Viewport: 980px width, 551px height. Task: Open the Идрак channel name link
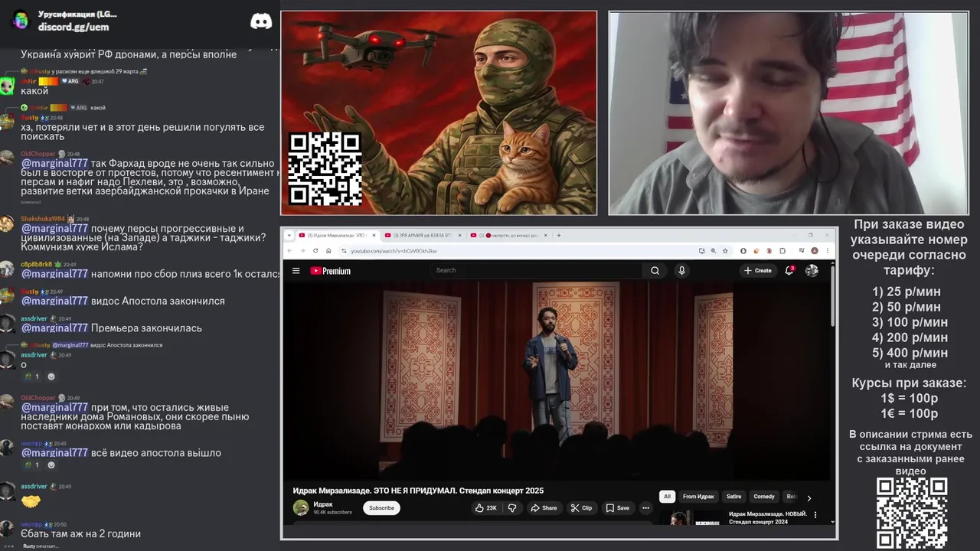tap(323, 504)
